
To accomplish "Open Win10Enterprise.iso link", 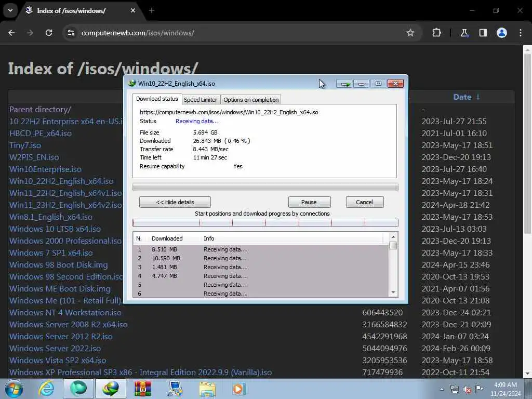I will click(45, 169).
